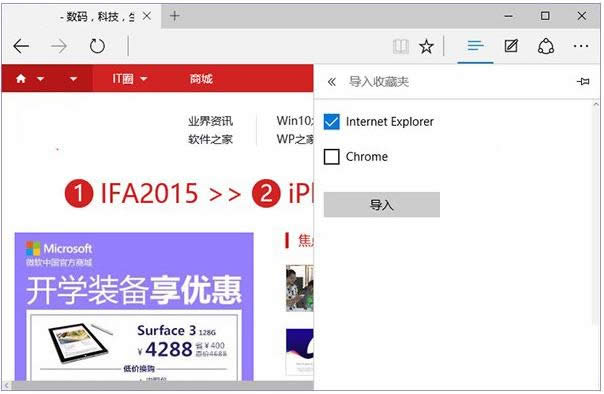Screen dimensions: 604x394
Task: Expand the second navbar dropdown arrow
Action: click(x=73, y=79)
